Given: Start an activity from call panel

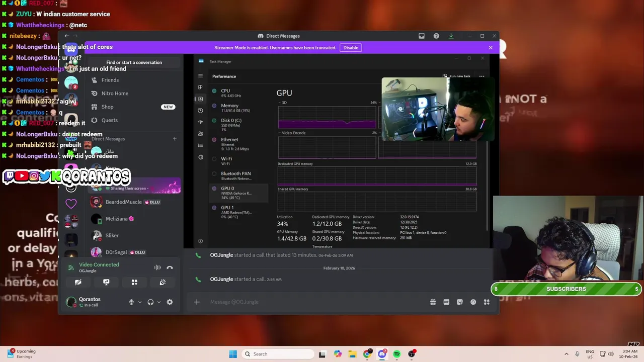Looking at the screenshot, I should [134, 282].
